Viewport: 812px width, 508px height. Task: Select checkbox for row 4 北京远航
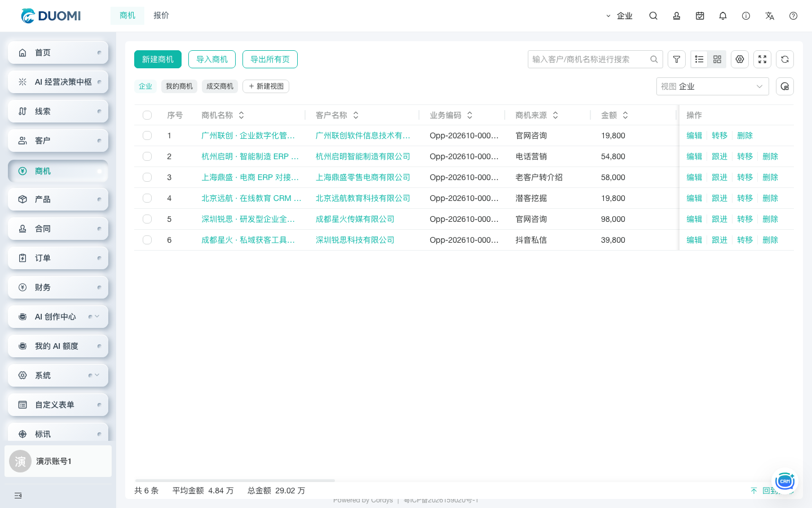[147, 198]
